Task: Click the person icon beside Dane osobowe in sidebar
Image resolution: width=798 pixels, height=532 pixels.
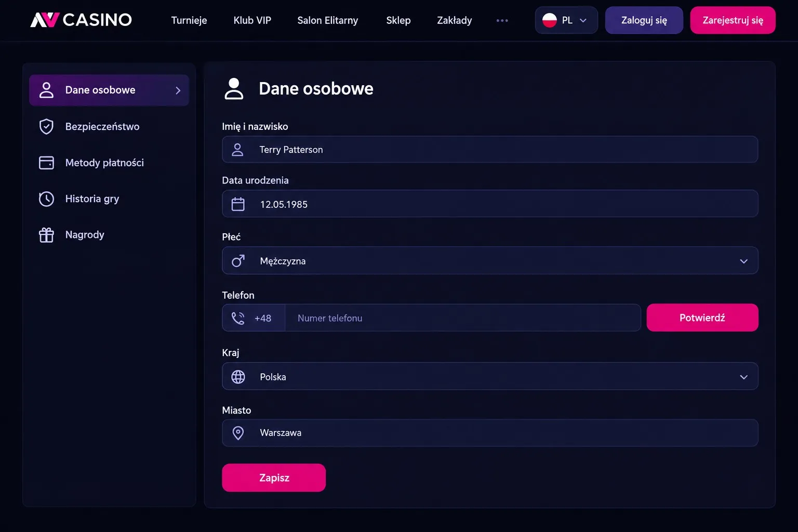Action: tap(47, 90)
